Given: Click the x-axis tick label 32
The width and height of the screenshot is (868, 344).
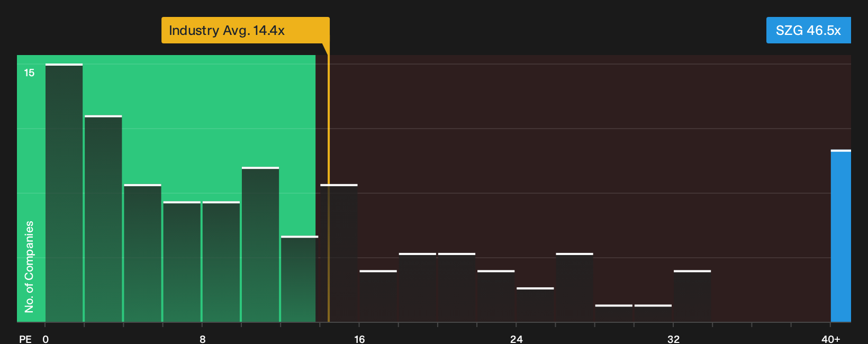Looking at the screenshot, I should (x=673, y=339).
